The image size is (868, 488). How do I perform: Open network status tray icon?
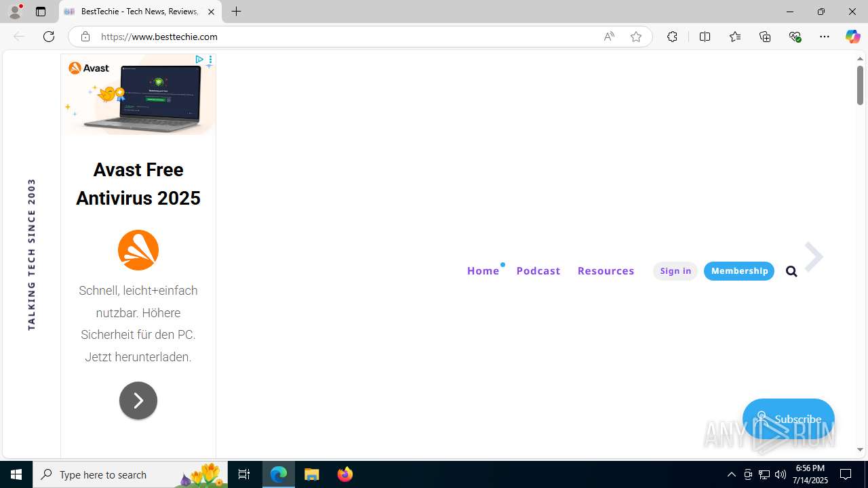[x=764, y=474]
